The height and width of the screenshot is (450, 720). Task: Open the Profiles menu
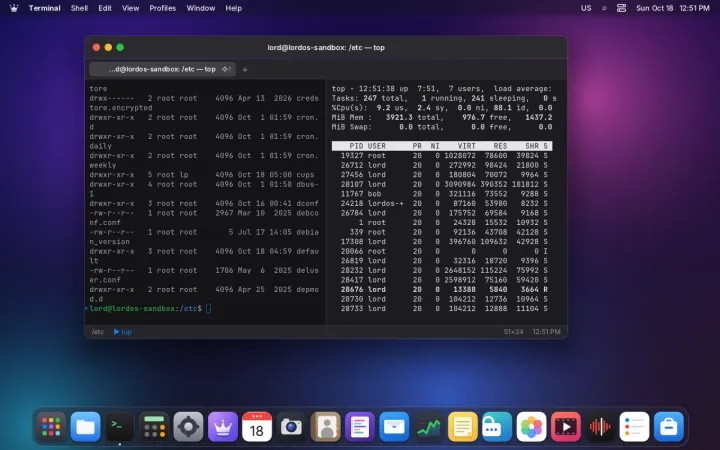click(163, 8)
